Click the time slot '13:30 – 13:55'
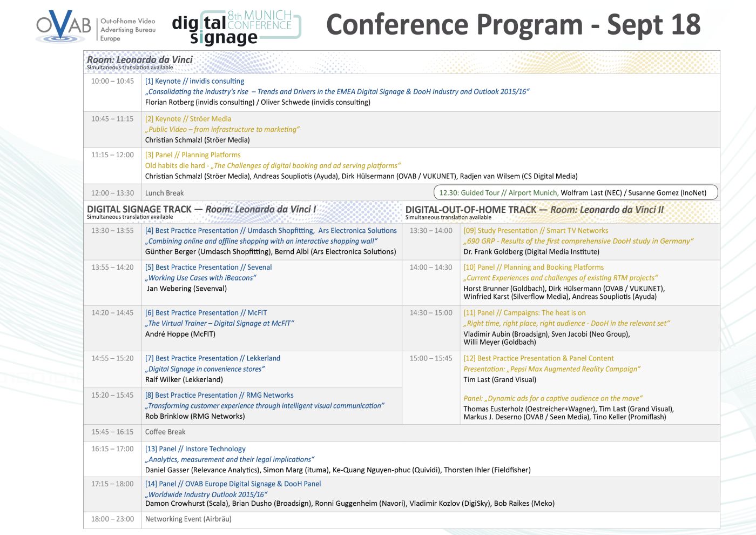The width and height of the screenshot is (756, 535). 112,230
